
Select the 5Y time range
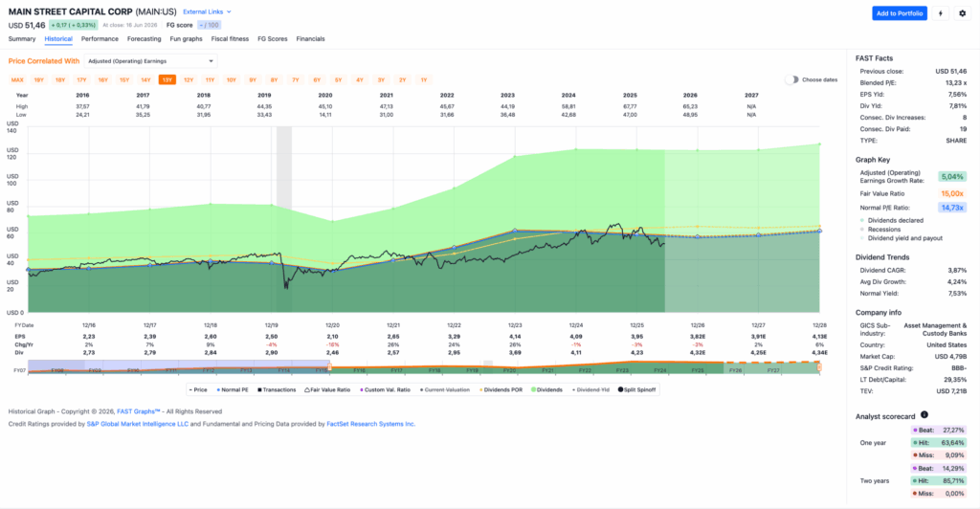click(338, 80)
